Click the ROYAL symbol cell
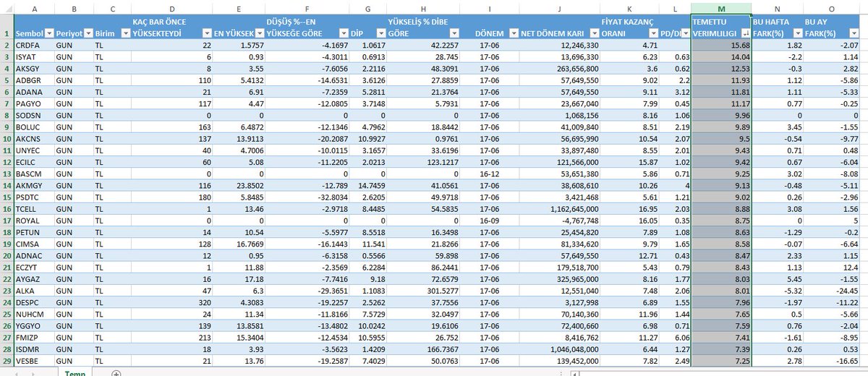868x376 pixels. (x=36, y=221)
